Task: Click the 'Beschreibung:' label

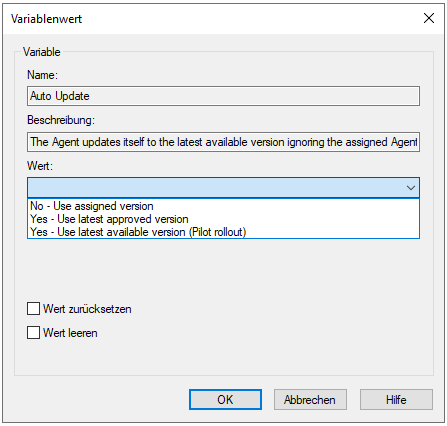Action: click(61, 120)
